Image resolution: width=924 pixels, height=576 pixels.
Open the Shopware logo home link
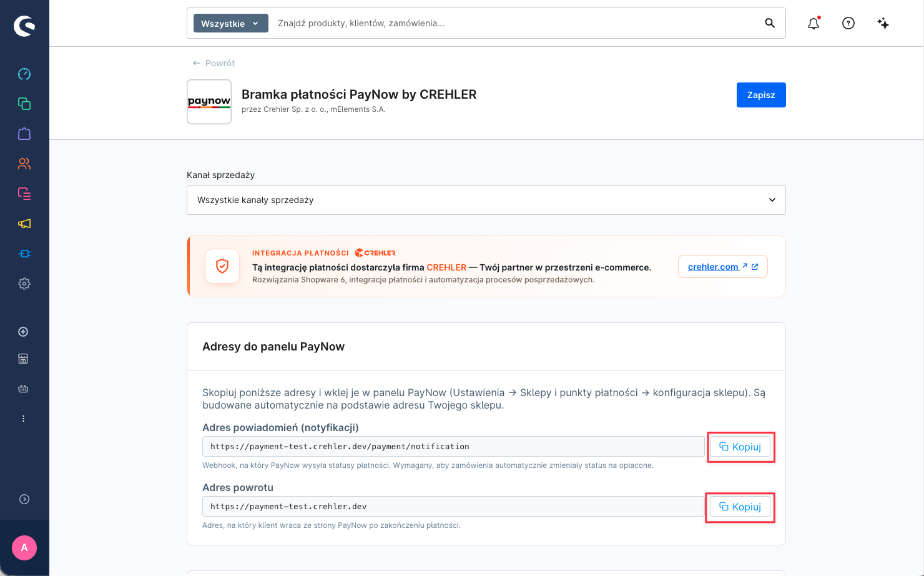point(24,26)
